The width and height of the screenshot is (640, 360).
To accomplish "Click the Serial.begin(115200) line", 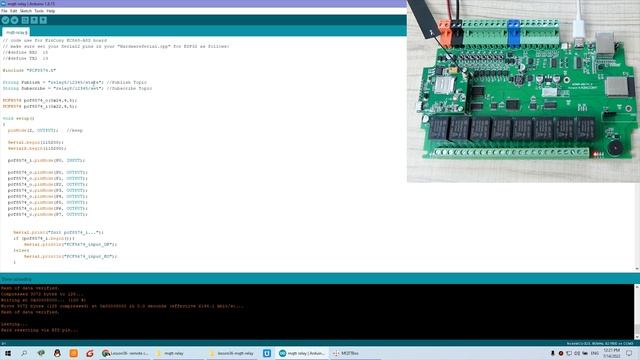I will pyautogui.click(x=36, y=142).
